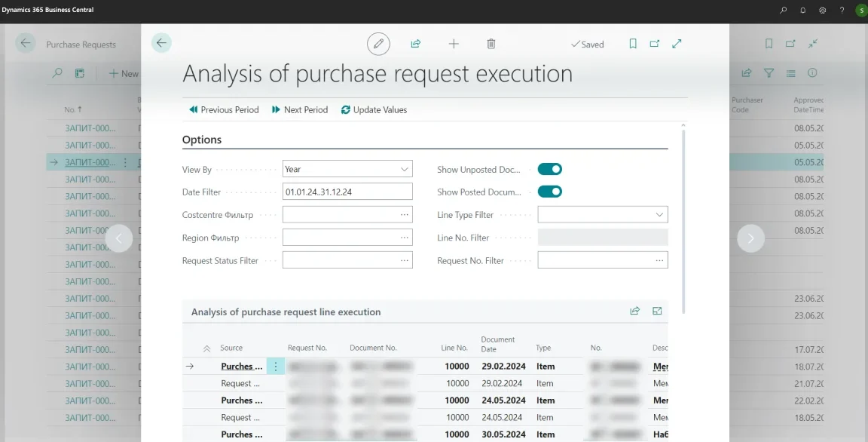The width and height of the screenshot is (868, 442).
Task: Click the Date Filter input field
Action: [347, 192]
